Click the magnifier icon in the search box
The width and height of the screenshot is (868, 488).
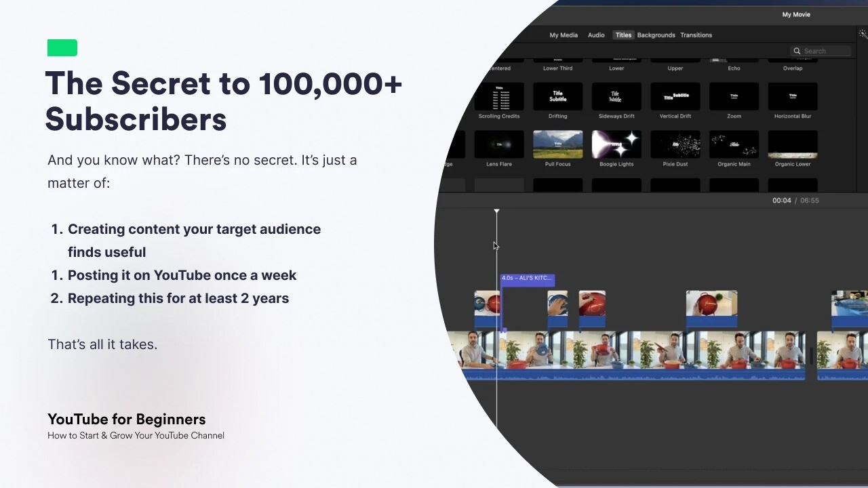(x=797, y=51)
